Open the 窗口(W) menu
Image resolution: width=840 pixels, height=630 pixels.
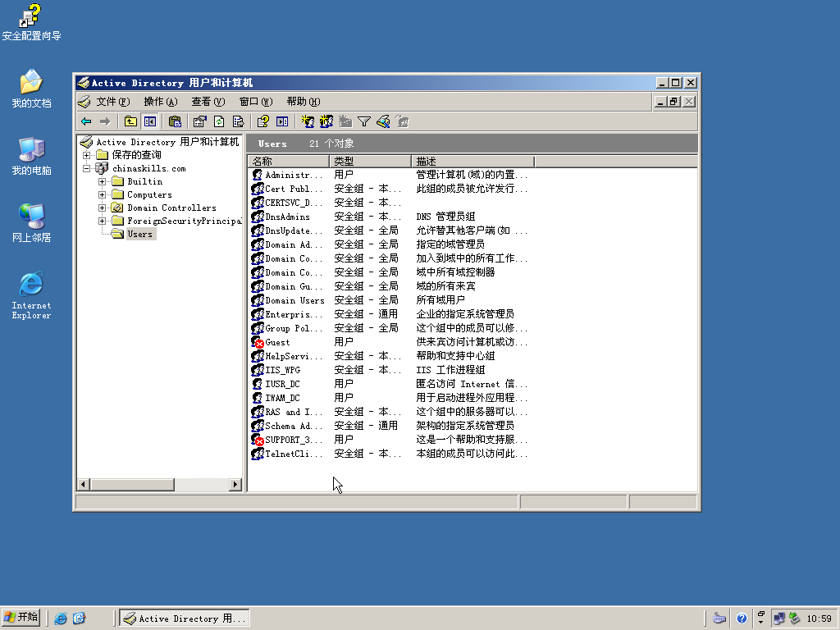pos(256,101)
